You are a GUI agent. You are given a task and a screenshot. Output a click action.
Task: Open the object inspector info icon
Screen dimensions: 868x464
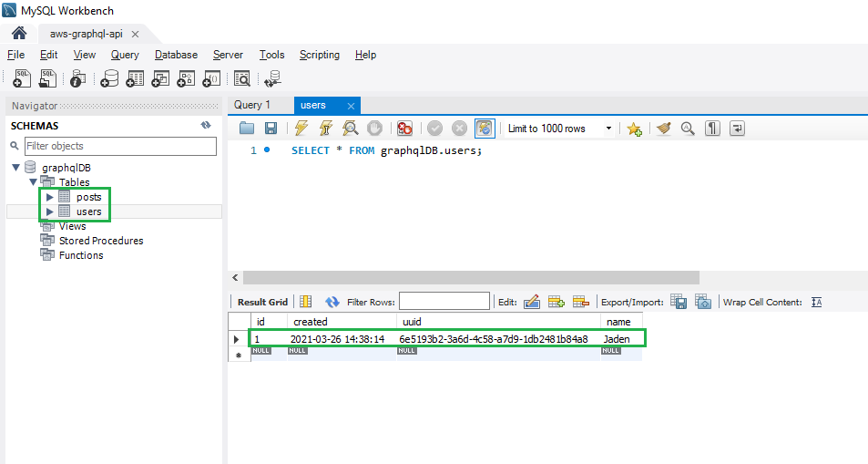tap(78, 78)
